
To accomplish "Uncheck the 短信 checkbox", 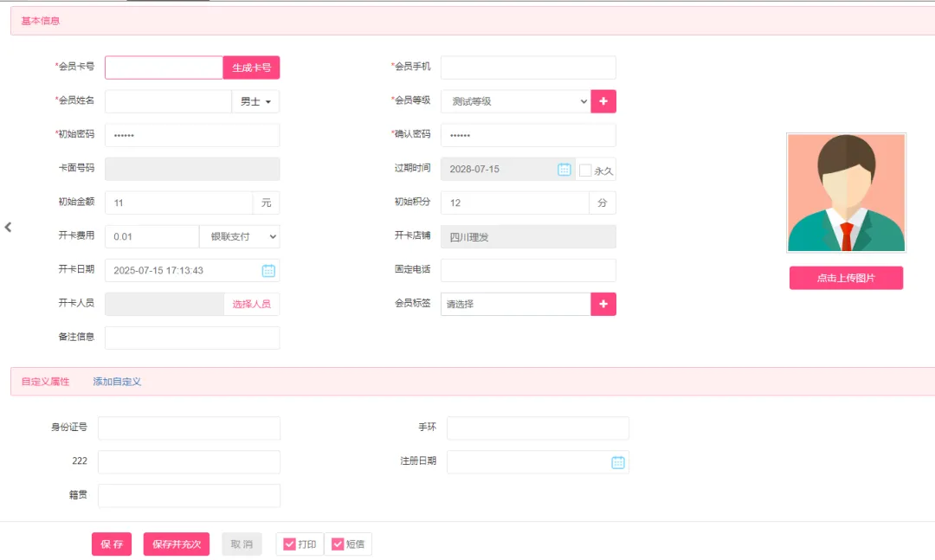I will [339, 544].
